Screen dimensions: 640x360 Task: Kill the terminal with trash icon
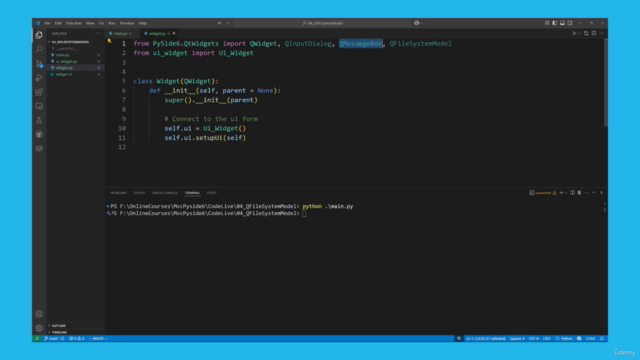point(579,193)
